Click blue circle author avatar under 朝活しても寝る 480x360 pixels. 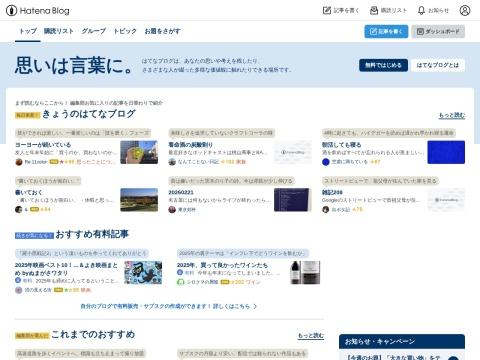[x=326, y=162]
